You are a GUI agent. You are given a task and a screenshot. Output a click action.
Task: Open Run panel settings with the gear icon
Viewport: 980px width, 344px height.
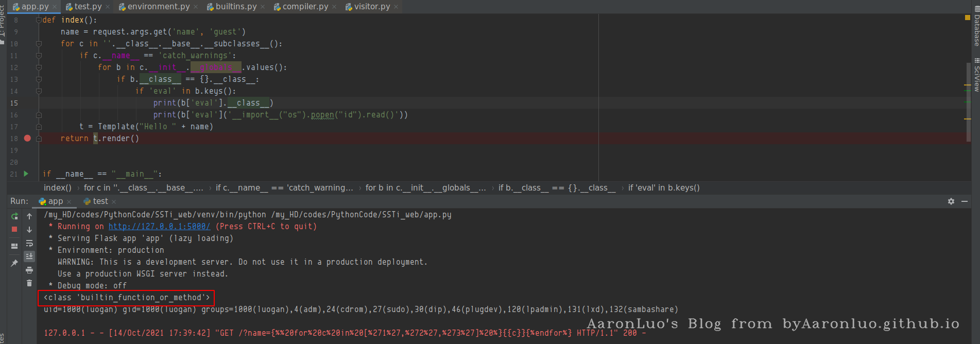(x=951, y=201)
